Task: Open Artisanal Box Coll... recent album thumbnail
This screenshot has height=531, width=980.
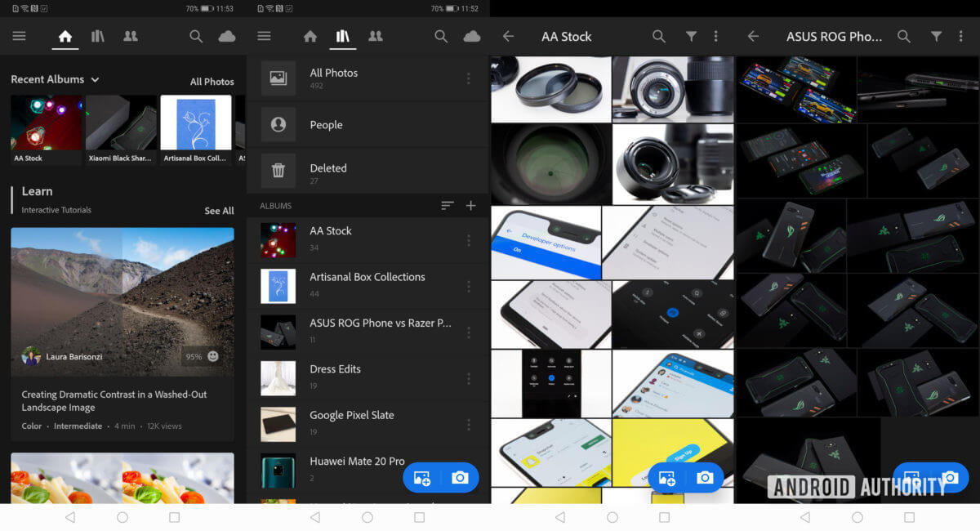Action: pos(196,130)
